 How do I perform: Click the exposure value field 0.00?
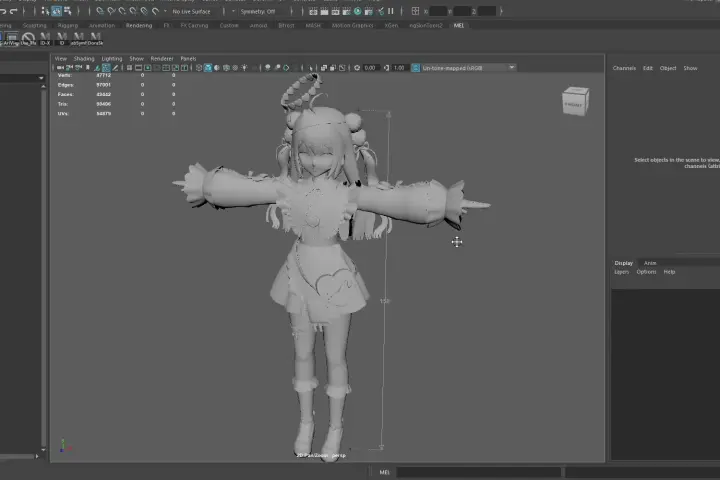tap(370, 68)
